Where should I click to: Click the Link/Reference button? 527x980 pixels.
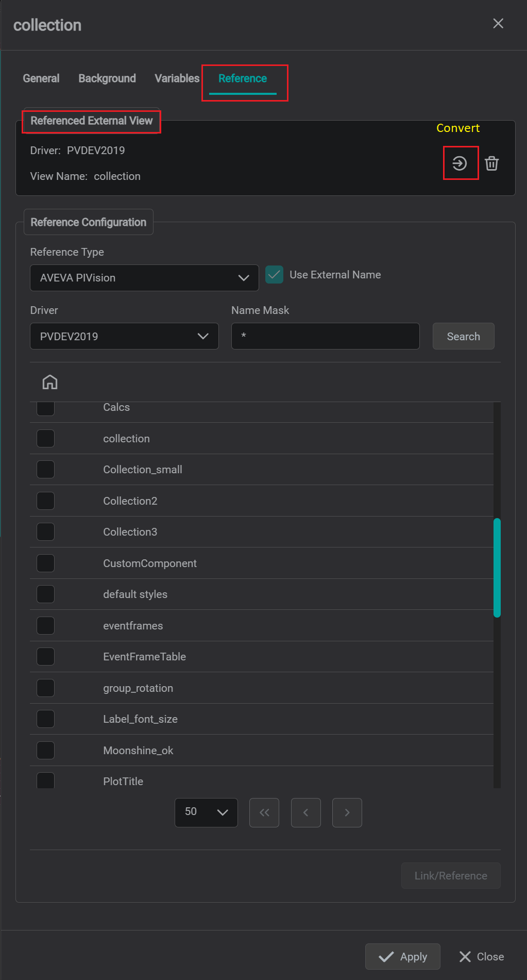(451, 875)
